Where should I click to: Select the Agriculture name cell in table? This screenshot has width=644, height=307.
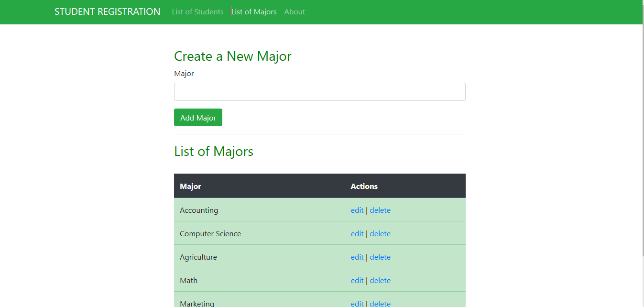(198, 257)
